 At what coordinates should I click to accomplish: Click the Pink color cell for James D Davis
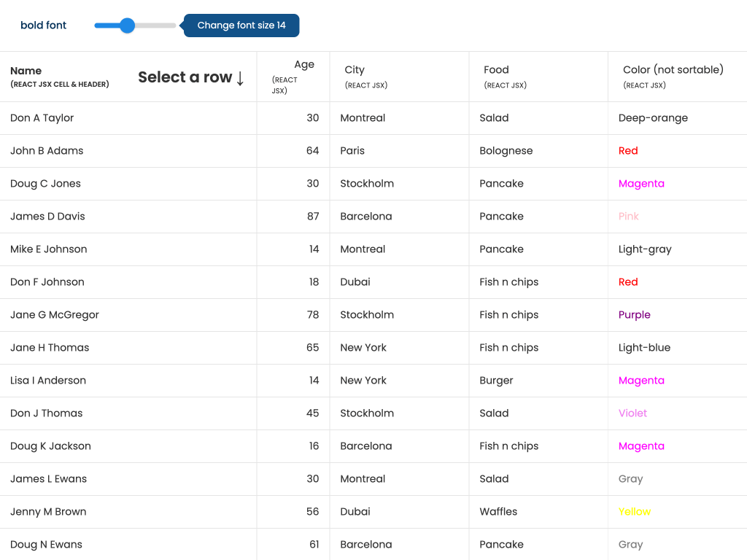[x=628, y=217]
